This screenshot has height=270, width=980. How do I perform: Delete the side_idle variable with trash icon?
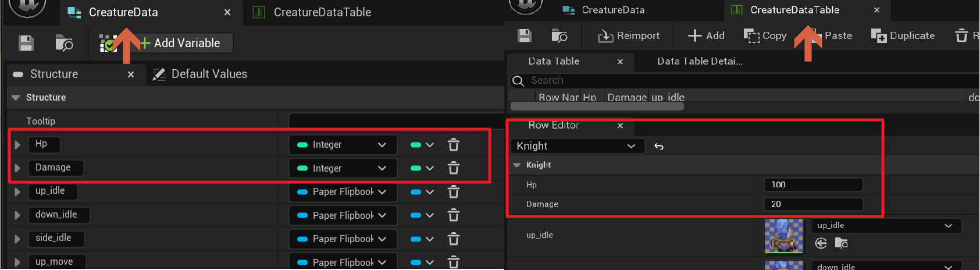[454, 239]
